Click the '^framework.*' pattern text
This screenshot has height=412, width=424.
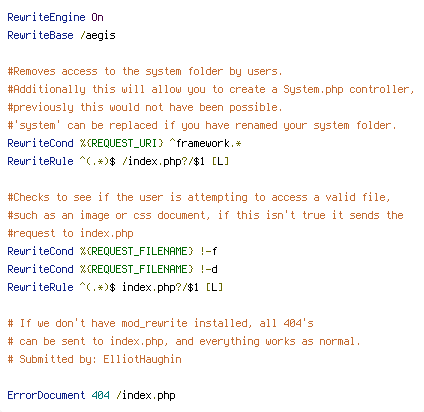coord(205,143)
